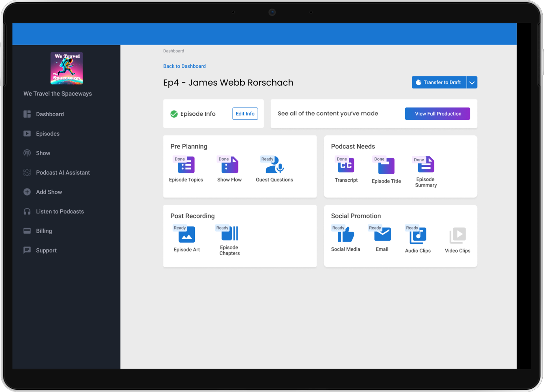This screenshot has height=392, width=544.
Task: Open Podcast AI Assistant in sidebar
Action: [63, 173]
